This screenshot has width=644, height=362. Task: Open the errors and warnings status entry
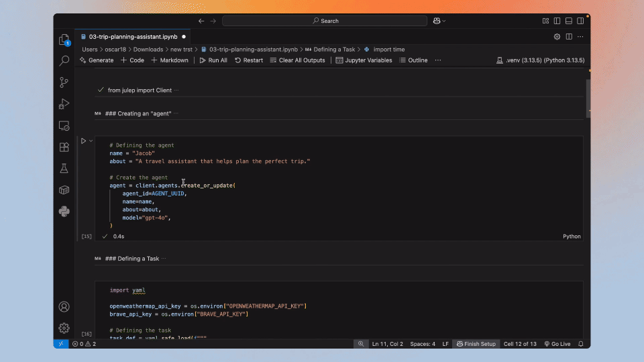(85, 344)
